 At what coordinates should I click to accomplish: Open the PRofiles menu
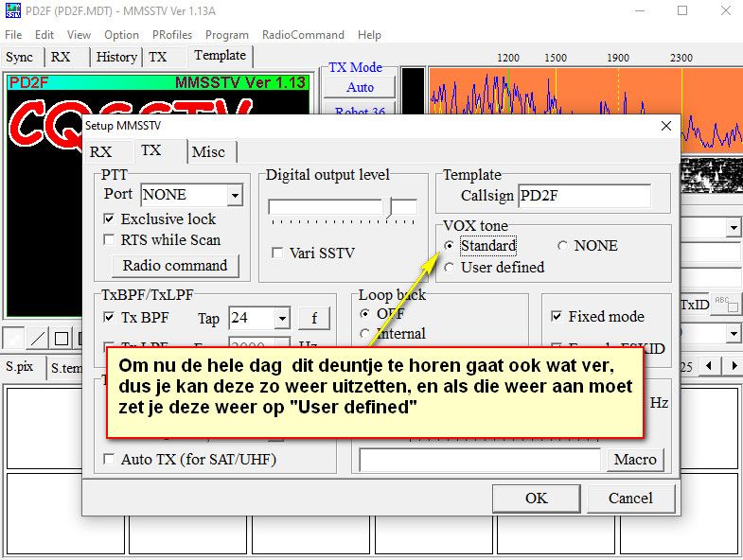pos(172,35)
